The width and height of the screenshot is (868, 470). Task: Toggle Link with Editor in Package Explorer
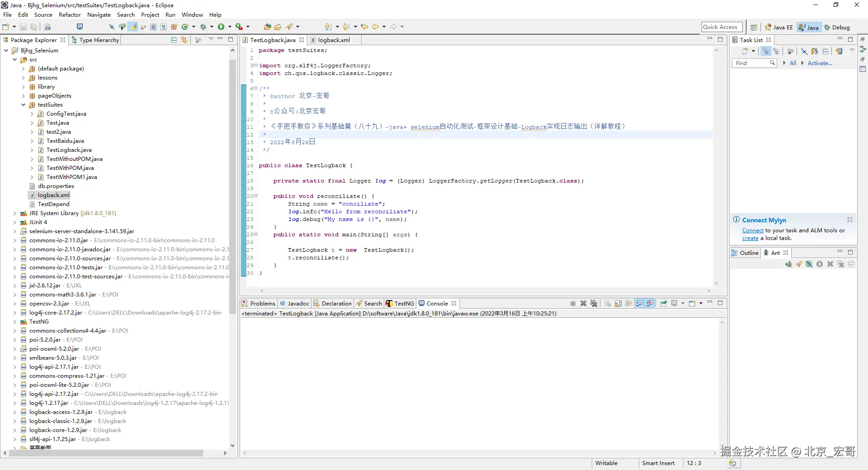[184, 40]
